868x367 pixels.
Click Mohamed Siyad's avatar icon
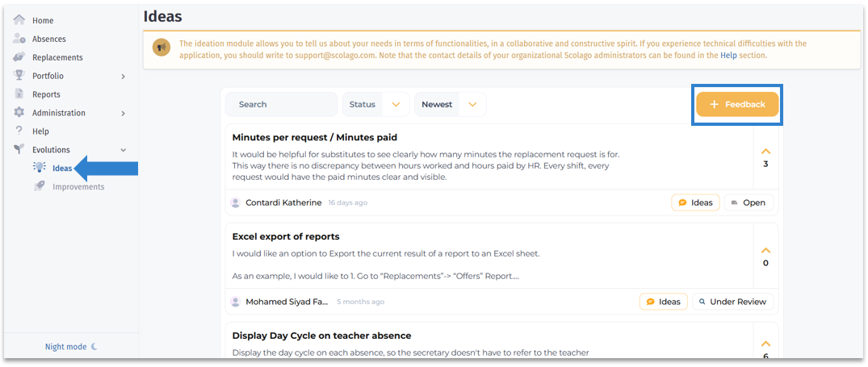point(235,302)
